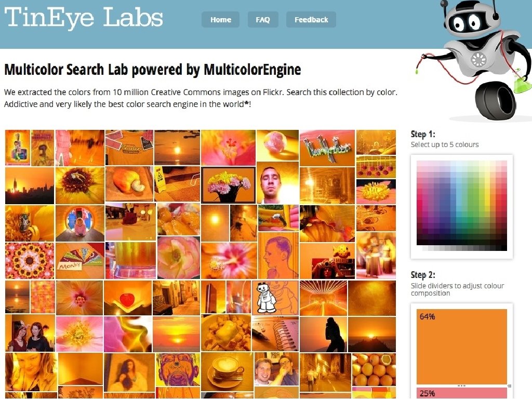Click the divider handle between orange and pink
Screen dimensions: 532x399
(x=462, y=386)
